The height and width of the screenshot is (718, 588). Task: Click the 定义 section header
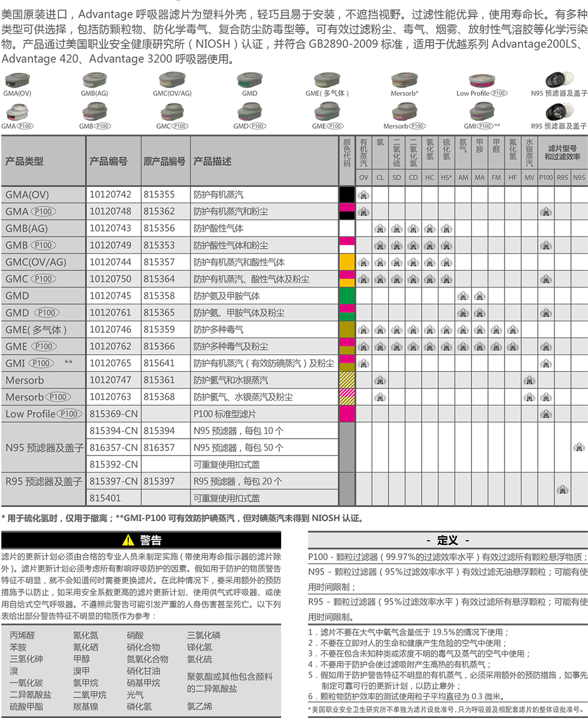click(447, 540)
